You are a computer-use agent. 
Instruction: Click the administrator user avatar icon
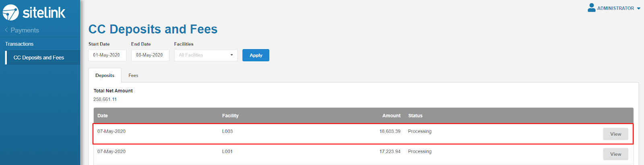click(x=591, y=8)
